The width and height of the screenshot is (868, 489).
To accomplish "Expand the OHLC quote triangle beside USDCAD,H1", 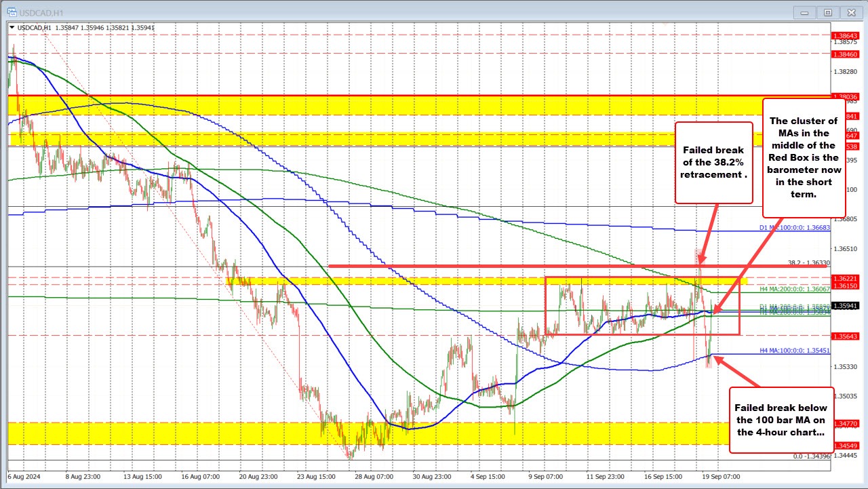I will click(x=12, y=26).
